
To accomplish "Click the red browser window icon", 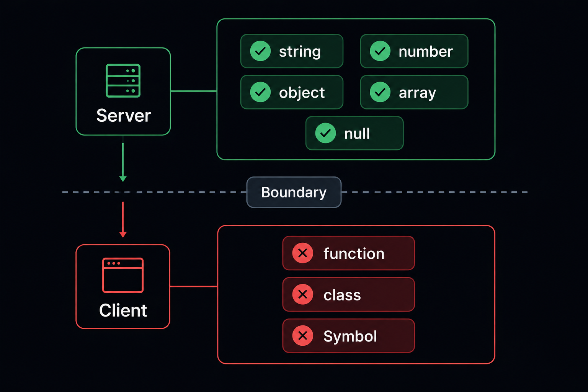I will tap(123, 275).
